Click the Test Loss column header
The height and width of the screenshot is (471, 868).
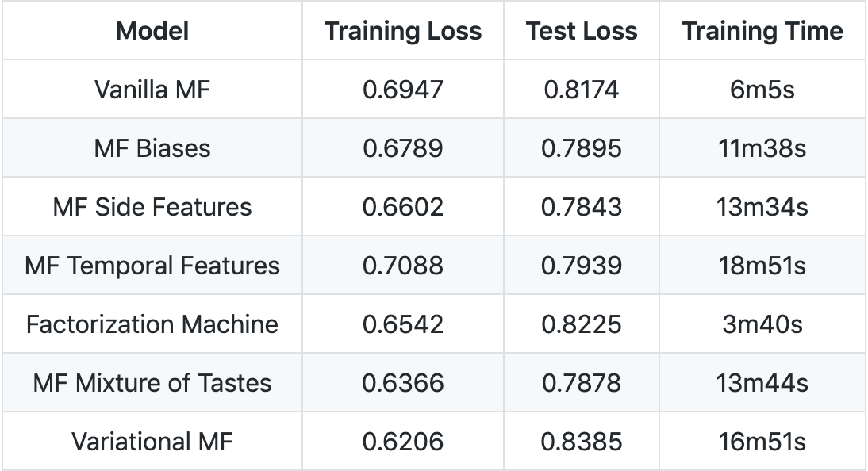coord(582,31)
